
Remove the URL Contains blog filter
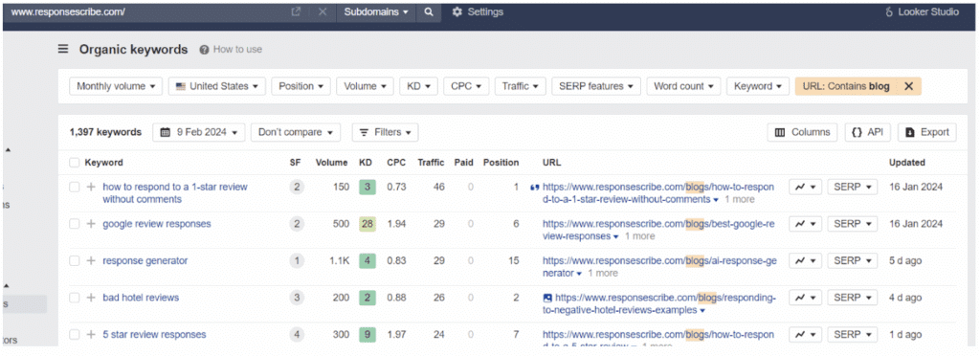(x=909, y=86)
